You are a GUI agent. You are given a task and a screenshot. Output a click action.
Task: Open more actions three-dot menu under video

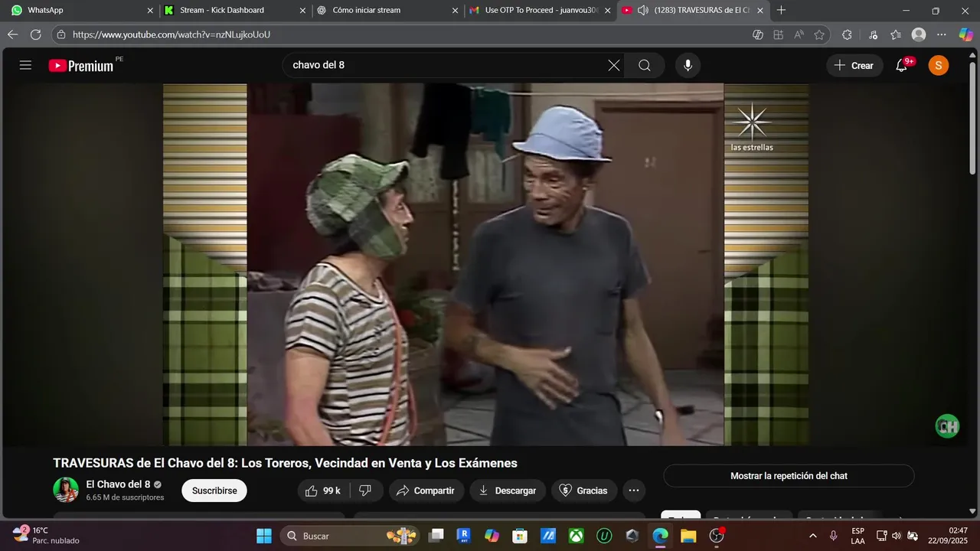click(x=634, y=491)
